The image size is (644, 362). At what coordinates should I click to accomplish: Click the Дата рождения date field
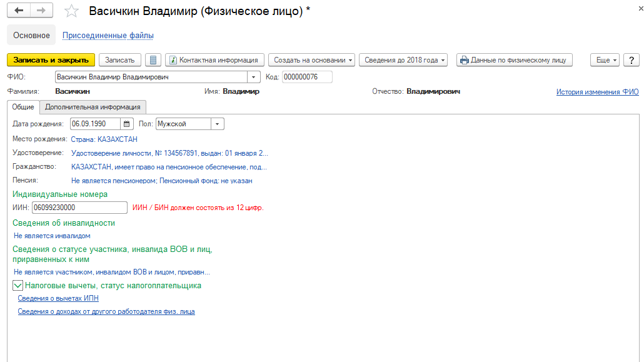coord(95,124)
